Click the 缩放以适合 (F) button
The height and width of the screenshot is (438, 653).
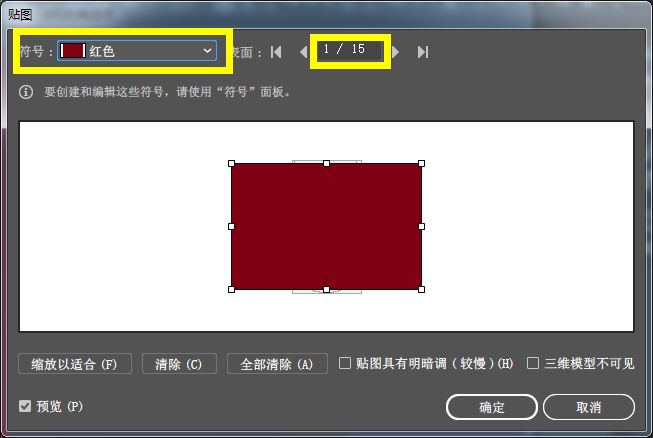pos(74,364)
